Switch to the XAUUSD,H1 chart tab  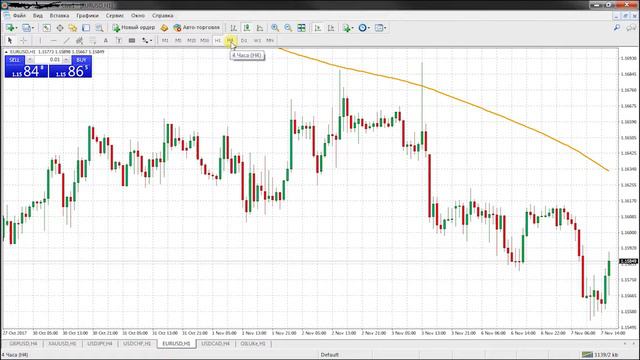pyautogui.click(x=62, y=344)
